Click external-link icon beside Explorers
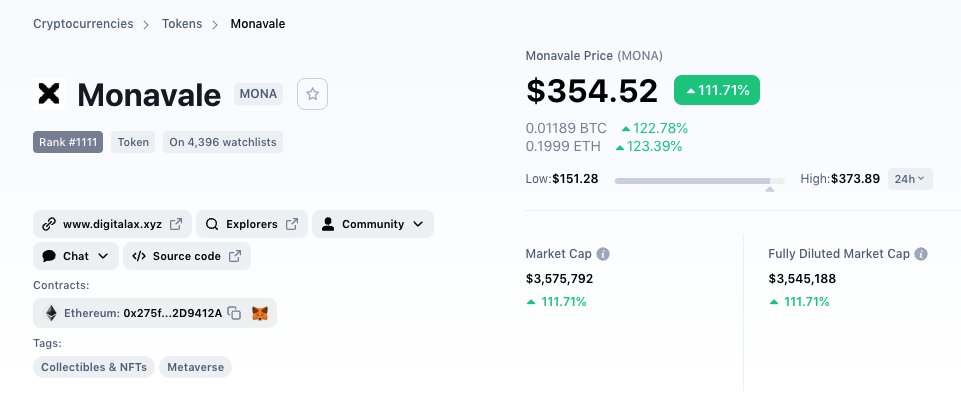The width and height of the screenshot is (961, 398). click(x=292, y=224)
